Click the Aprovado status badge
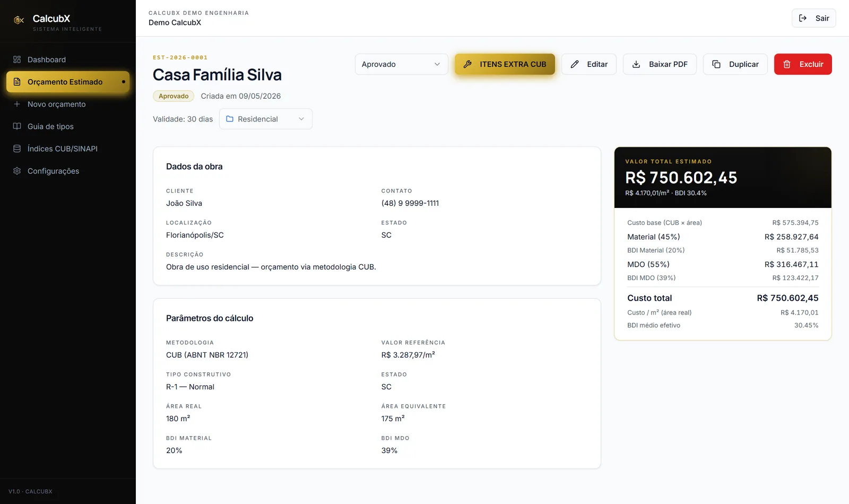 tap(174, 96)
